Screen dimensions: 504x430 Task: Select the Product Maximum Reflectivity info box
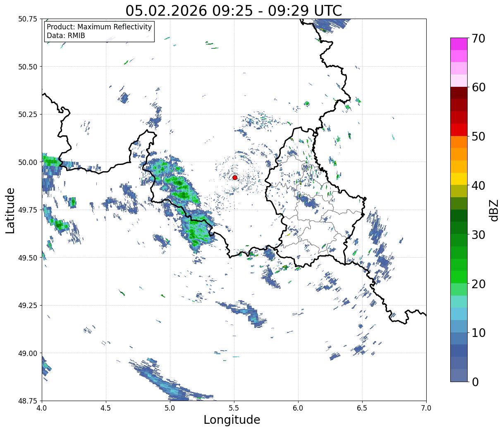click(x=99, y=31)
